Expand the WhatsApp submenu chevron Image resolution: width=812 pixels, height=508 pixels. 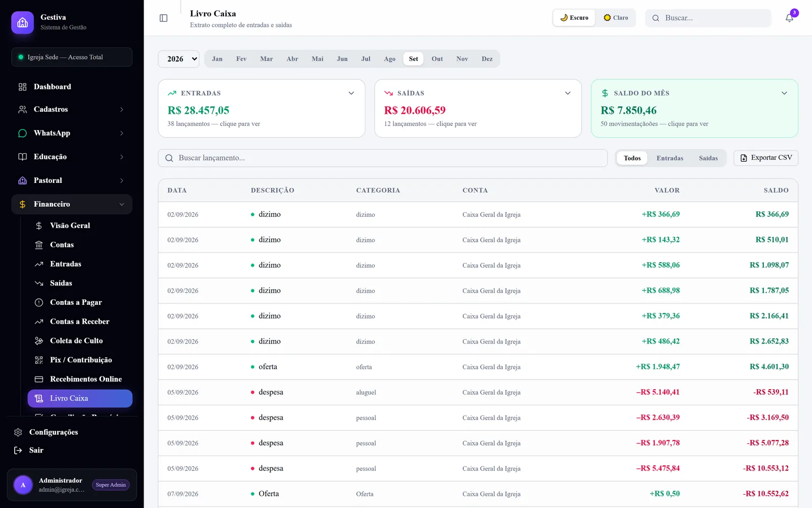tap(122, 133)
